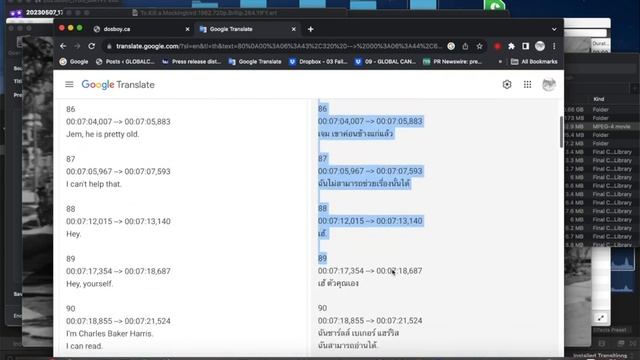Click the share icon in address bar
Viewport: 640px width, 360px height.
pyautogui.click(x=465, y=46)
